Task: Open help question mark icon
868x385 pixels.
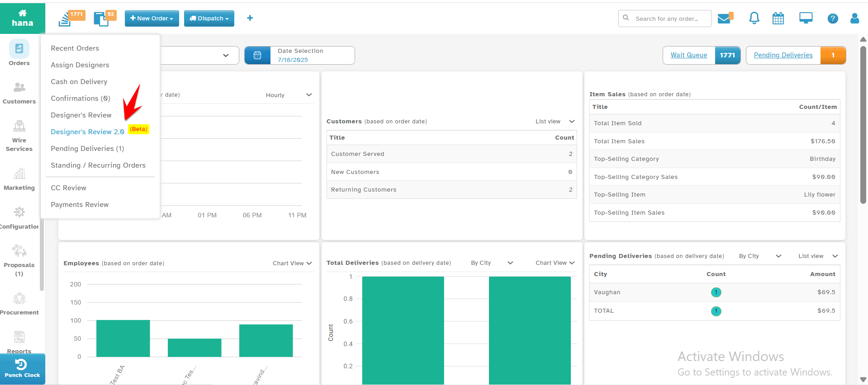Action: click(x=833, y=19)
